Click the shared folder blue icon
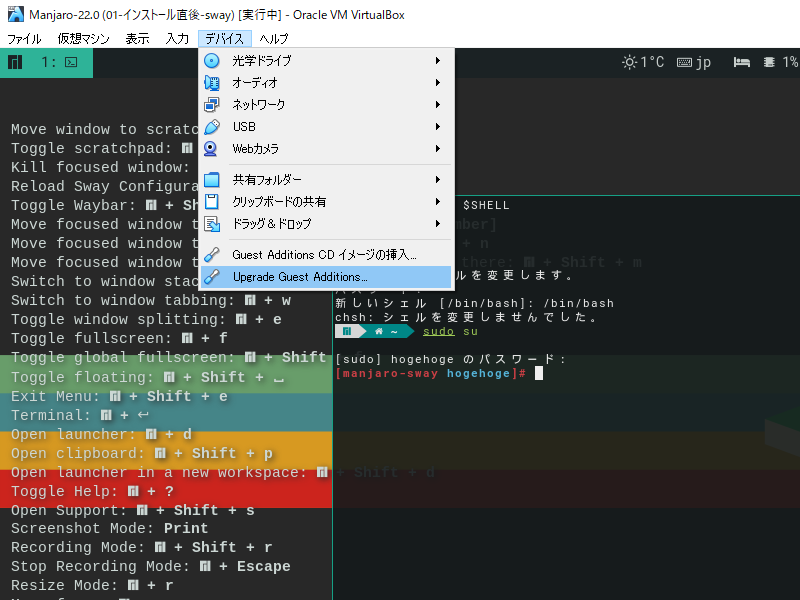This screenshot has width=800, height=600. click(212, 180)
